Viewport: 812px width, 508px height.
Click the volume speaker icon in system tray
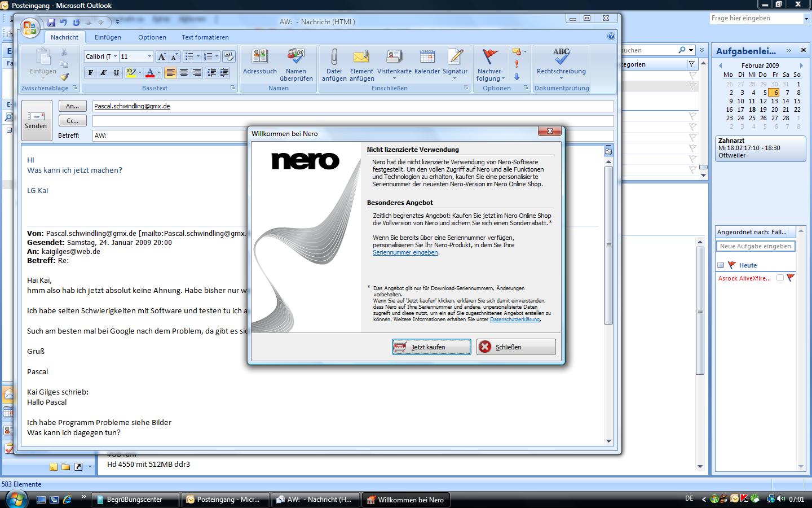[x=781, y=499]
